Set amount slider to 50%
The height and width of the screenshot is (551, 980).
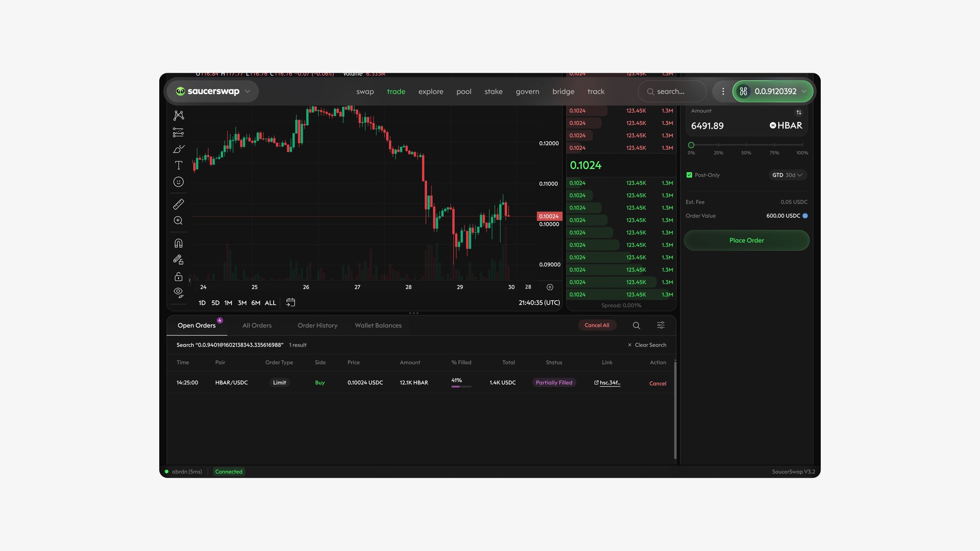click(746, 145)
